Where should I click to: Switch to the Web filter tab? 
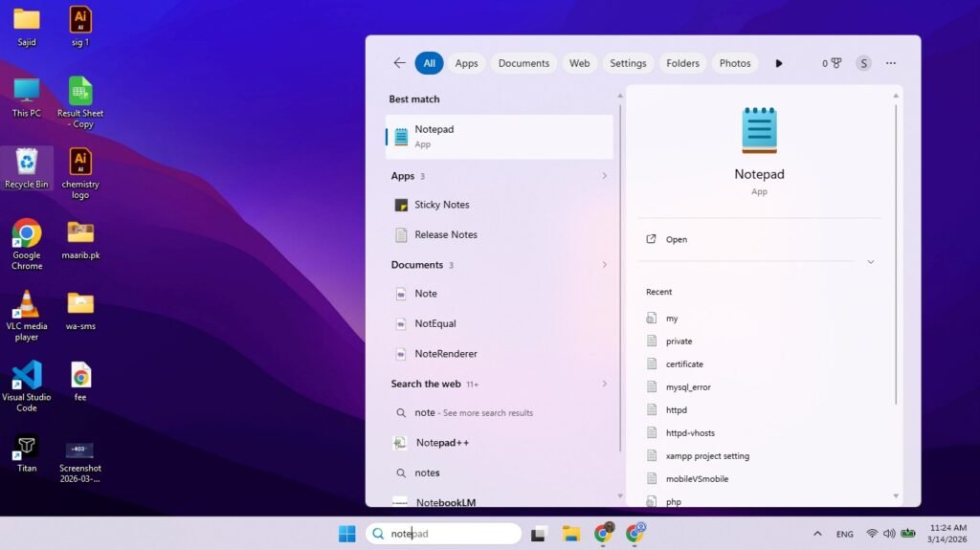point(579,63)
